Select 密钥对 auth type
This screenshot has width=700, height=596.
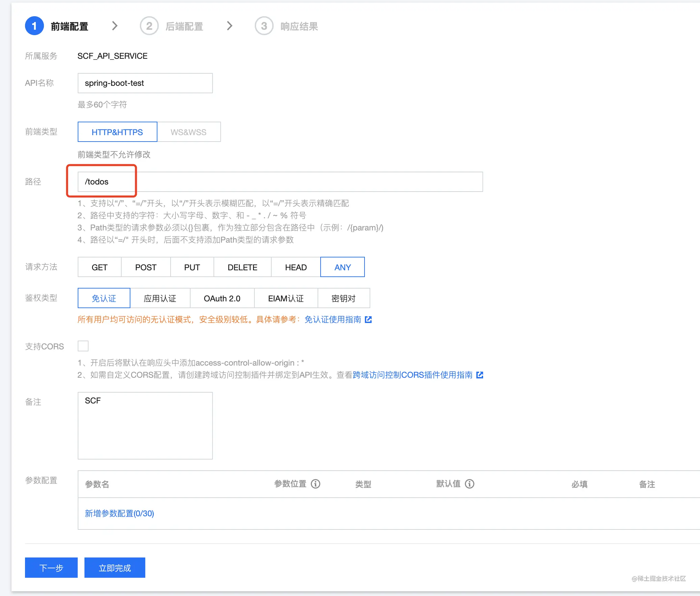(344, 298)
